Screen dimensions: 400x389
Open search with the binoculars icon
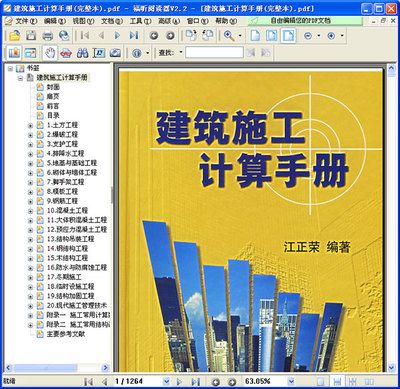click(82, 53)
